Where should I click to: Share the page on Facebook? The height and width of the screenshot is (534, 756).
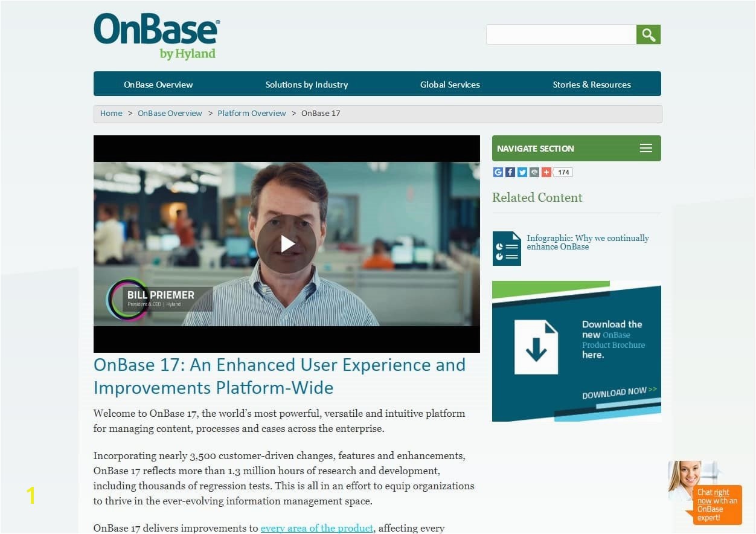coord(510,172)
